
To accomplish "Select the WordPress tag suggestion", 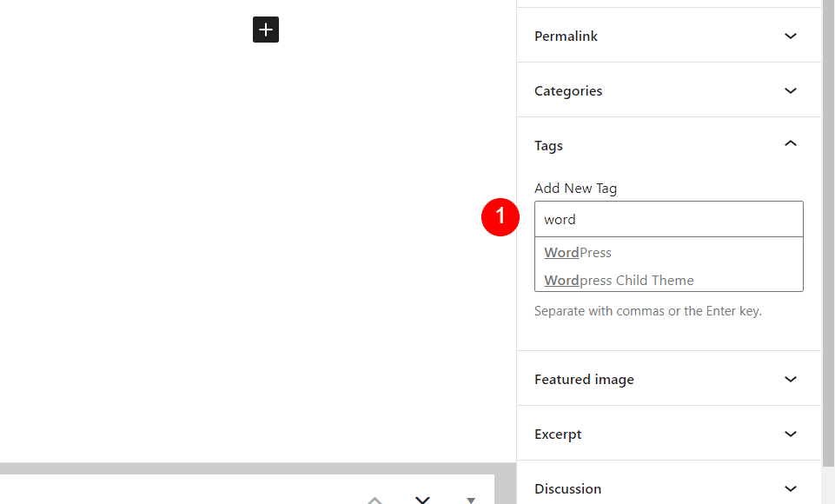I will coord(578,253).
